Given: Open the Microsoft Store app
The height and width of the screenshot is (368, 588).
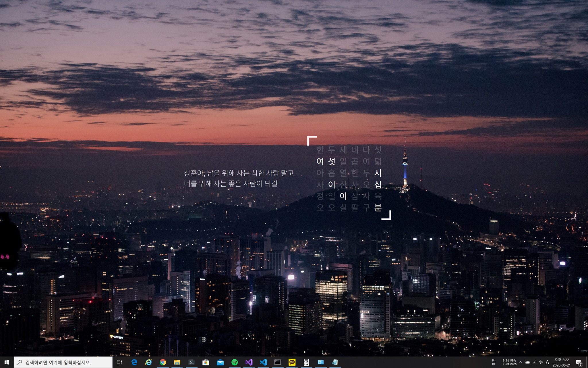Looking at the screenshot, I should point(206,362).
